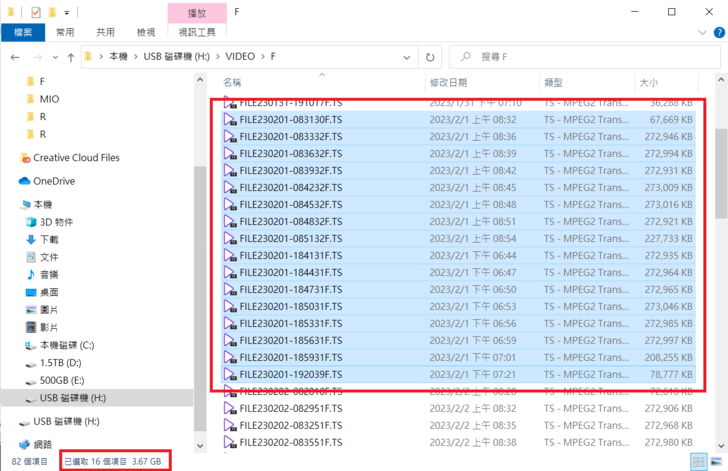The image size is (728, 471).
Task: Open Explorer help question mark icon
Action: [x=719, y=32]
